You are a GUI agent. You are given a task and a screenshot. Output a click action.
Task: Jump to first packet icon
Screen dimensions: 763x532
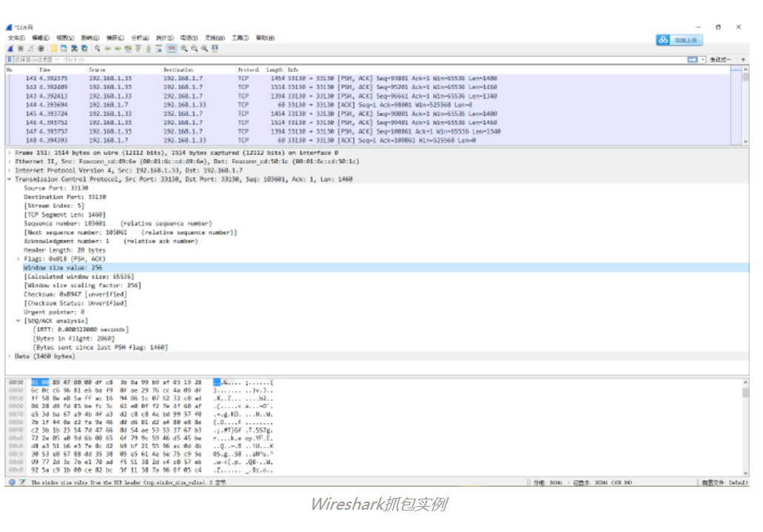(138, 49)
